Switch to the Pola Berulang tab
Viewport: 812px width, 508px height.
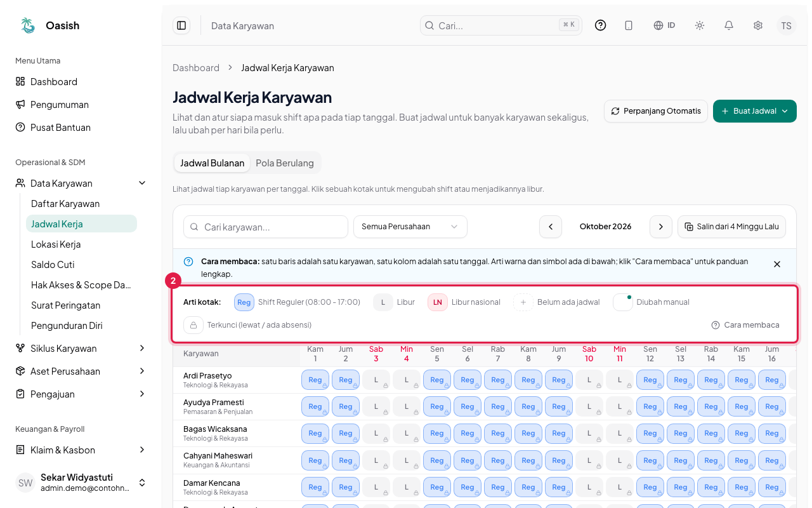coord(285,163)
